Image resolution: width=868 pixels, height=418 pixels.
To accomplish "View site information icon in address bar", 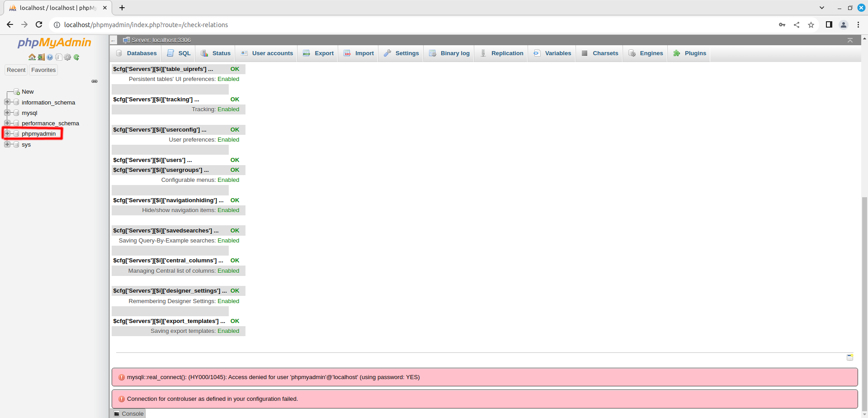I will (57, 25).
